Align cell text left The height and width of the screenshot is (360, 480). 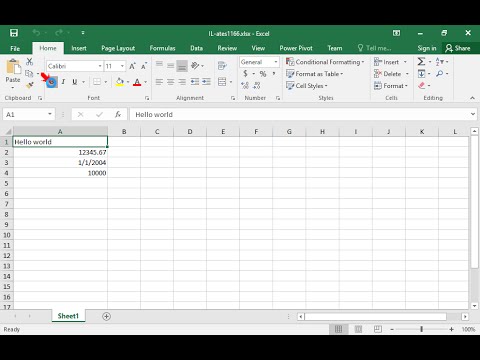(159, 82)
